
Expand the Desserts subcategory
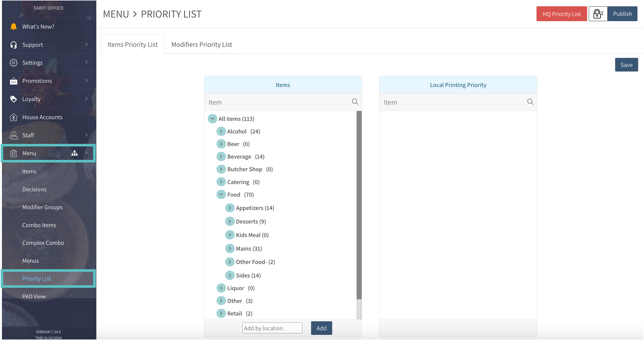[x=230, y=221]
